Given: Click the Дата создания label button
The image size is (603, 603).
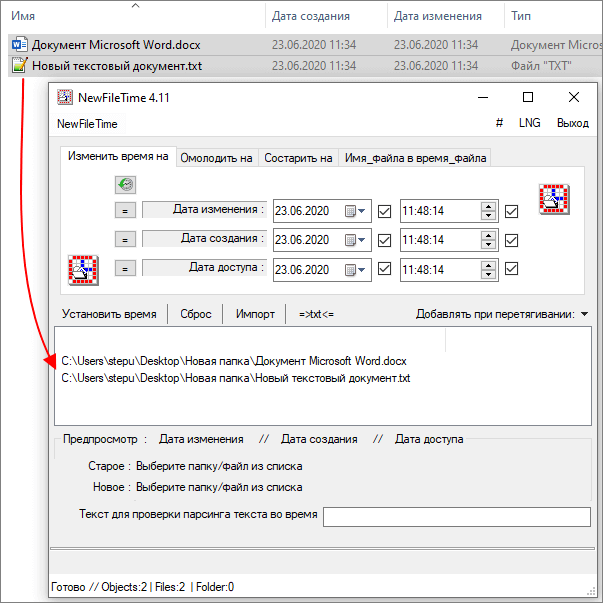Looking at the screenshot, I should (x=205, y=238).
